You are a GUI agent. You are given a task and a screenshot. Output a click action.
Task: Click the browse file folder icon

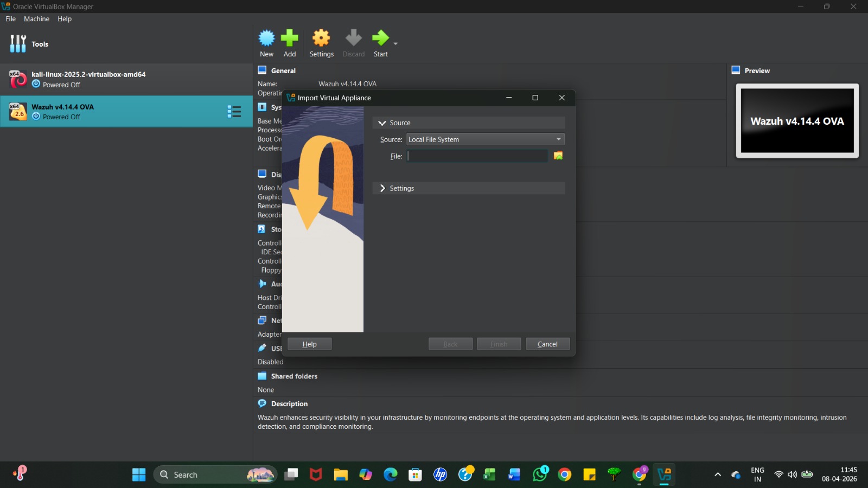click(558, 156)
